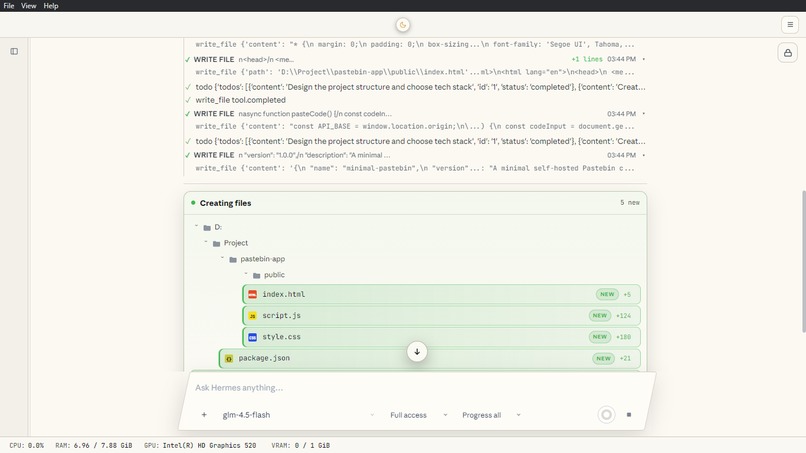This screenshot has width=806, height=453.
Task: Click the green status dot by Creating files
Action: 193,203
